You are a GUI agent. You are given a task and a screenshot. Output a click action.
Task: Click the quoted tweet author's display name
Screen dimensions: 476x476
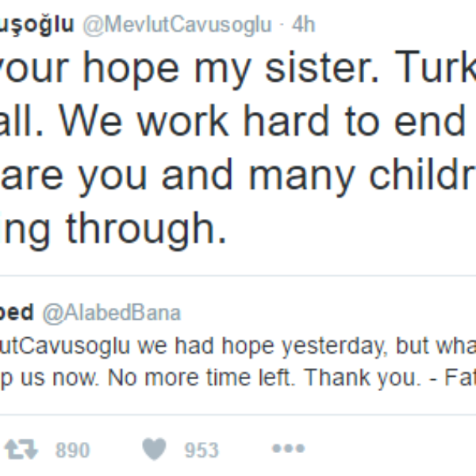(x=16, y=313)
